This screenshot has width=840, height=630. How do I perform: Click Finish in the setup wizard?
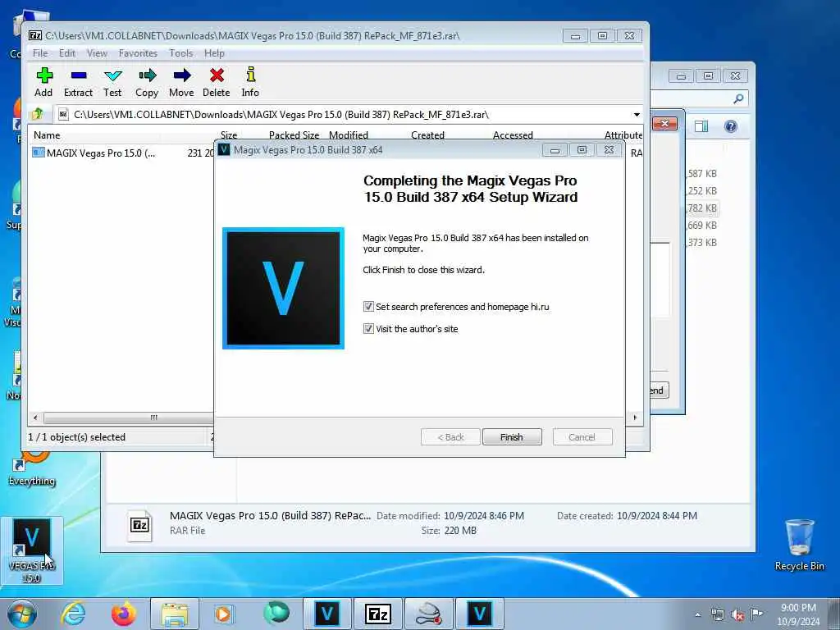(x=512, y=437)
